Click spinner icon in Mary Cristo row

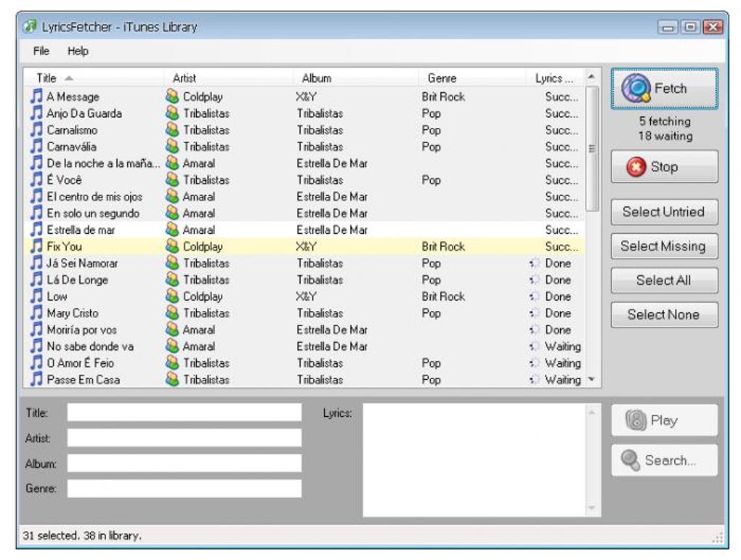coord(535,313)
